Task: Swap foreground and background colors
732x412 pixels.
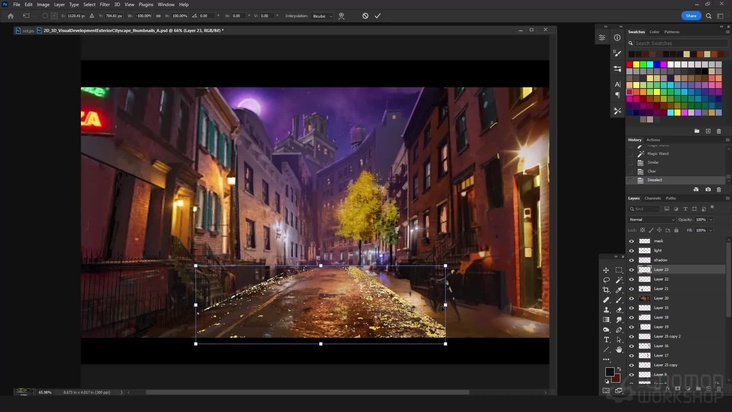Action: [619, 369]
